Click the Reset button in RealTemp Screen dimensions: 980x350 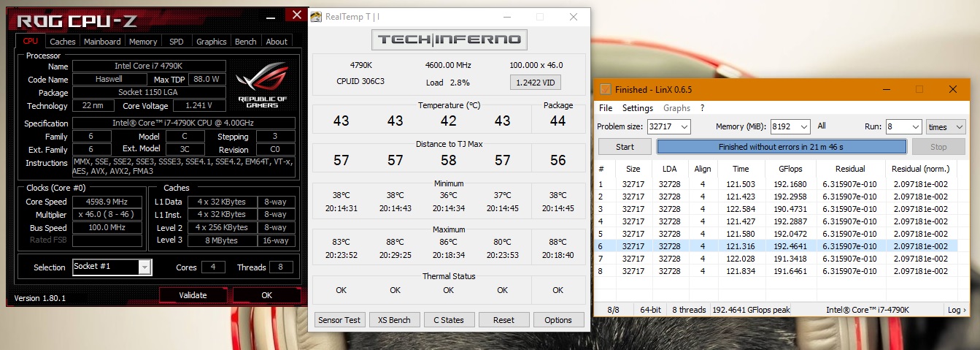pyautogui.click(x=503, y=320)
